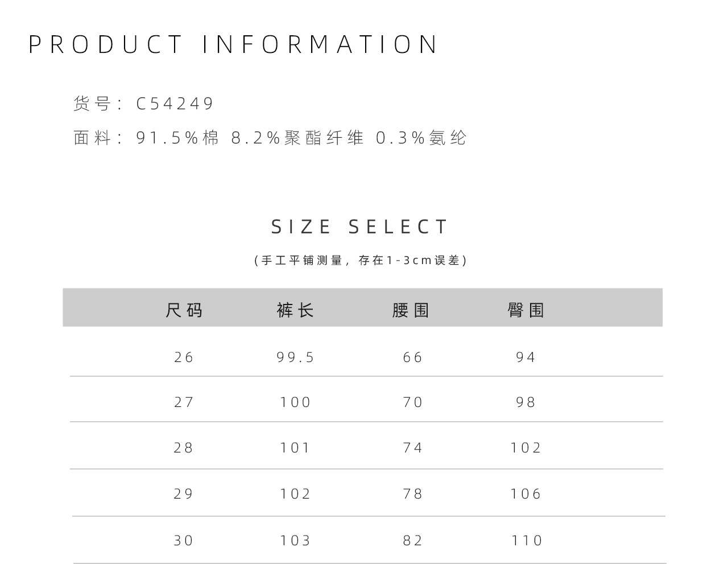Click the item number C54249
This screenshot has height=564, width=728.
coord(175,104)
